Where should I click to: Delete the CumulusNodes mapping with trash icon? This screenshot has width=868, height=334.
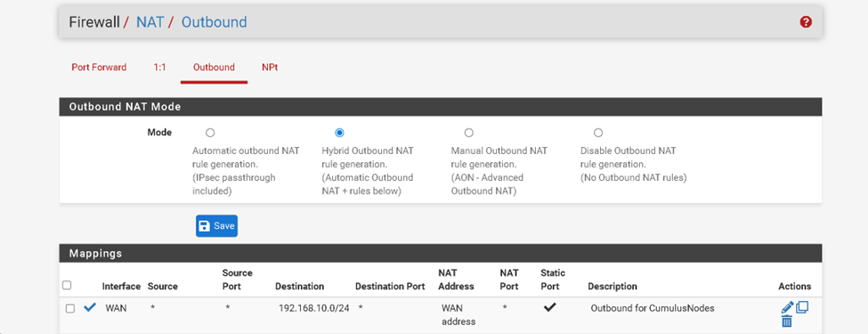coord(787,322)
